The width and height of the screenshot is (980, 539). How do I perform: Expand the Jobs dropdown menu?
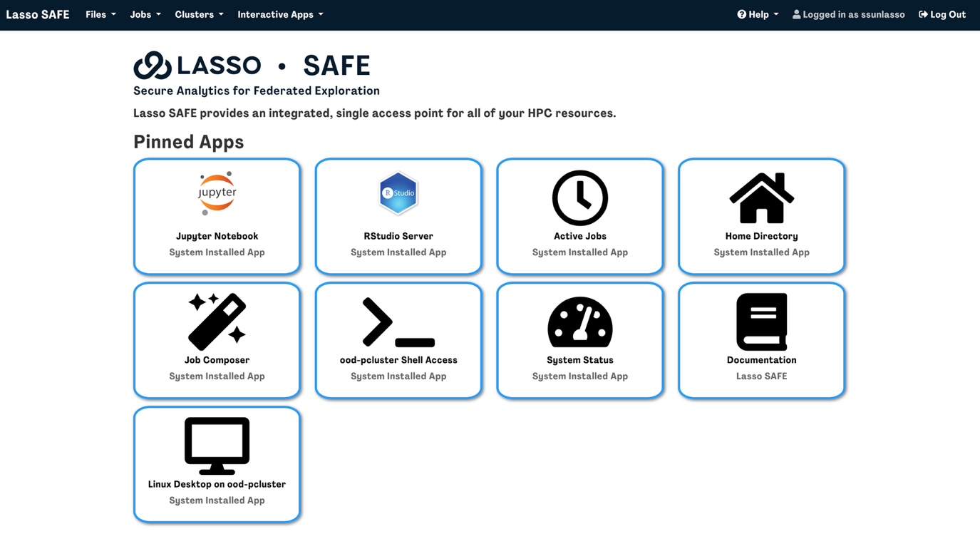coord(145,14)
